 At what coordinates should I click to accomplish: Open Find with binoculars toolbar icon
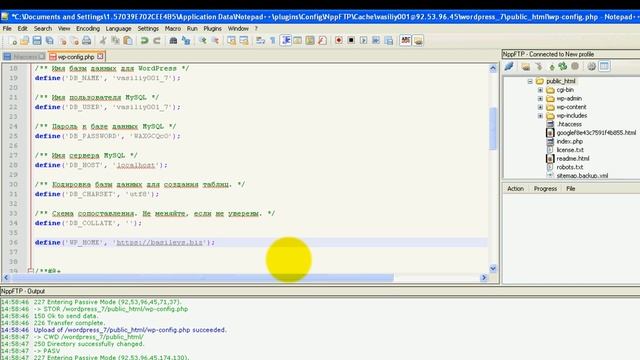coord(173,40)
